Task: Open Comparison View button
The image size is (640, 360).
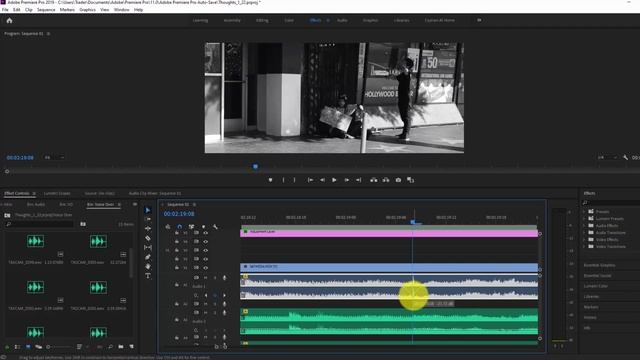Action: (410, 180)
